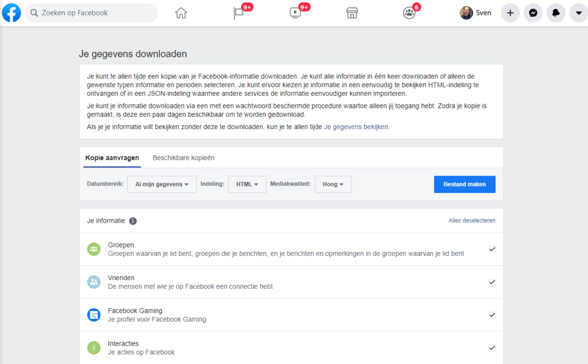Click the green Groepen category icon
This screenshot has width=588, height=364.
(94, 249)
